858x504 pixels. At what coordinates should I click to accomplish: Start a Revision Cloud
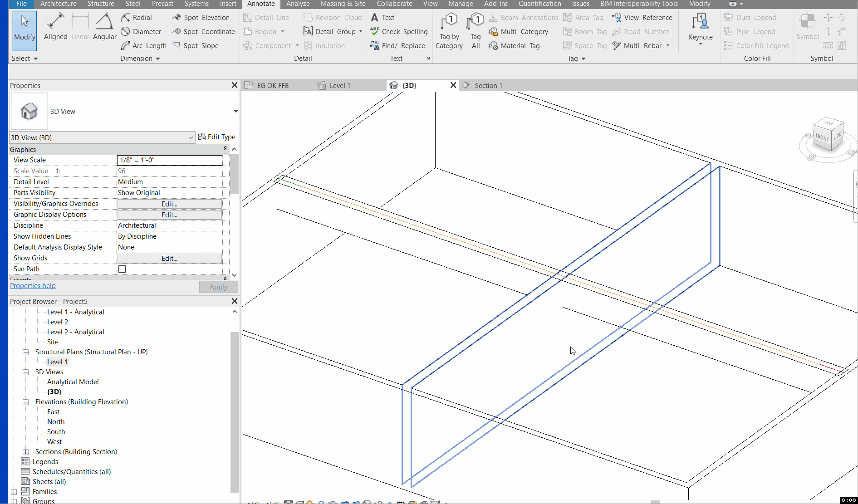click(x=333, y=17)
